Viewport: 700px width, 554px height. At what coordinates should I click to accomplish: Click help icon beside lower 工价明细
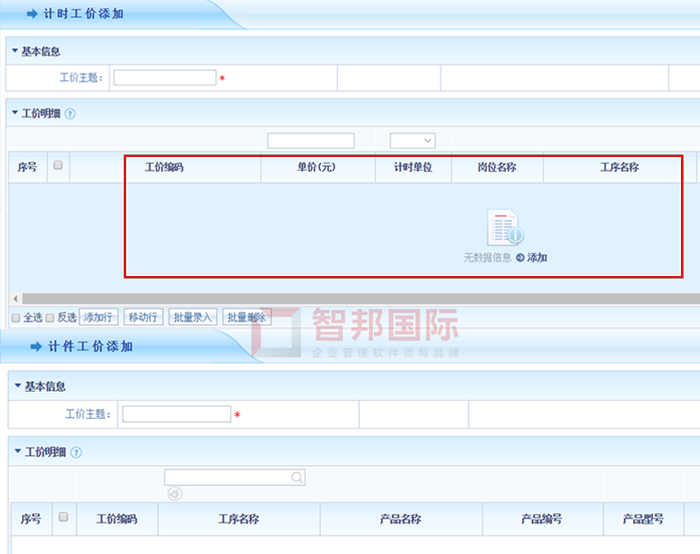[76, 453]
